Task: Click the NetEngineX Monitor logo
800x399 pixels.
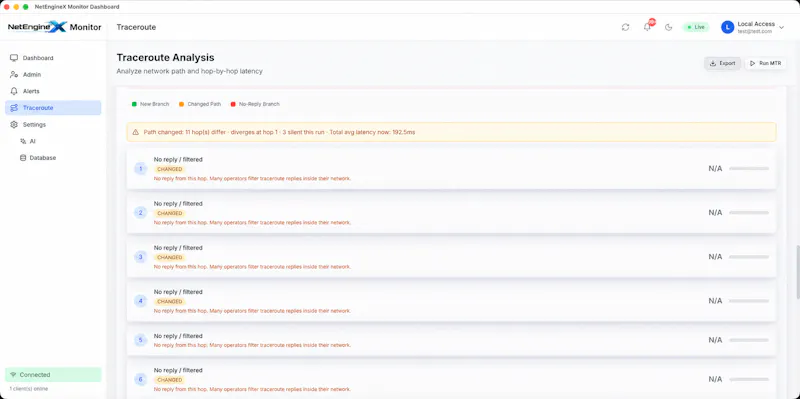Action: (55, 27)
